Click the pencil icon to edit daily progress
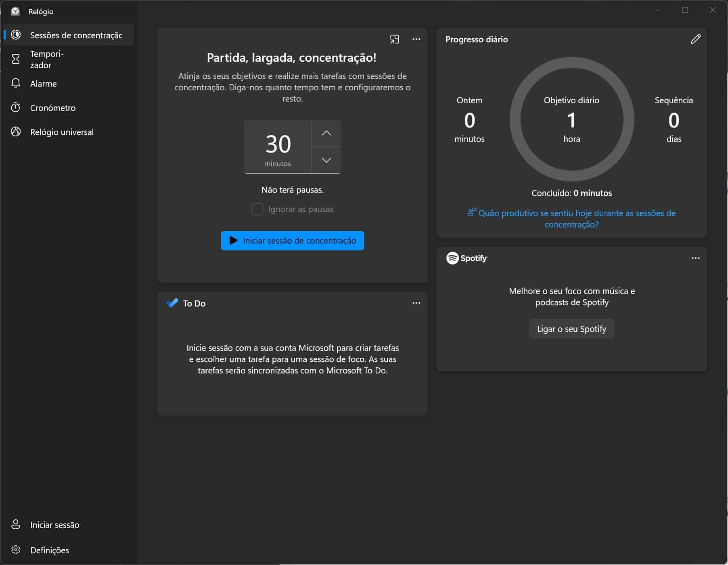Image resolution: width=728 pixels, height=565 pixels. [695, 39]
